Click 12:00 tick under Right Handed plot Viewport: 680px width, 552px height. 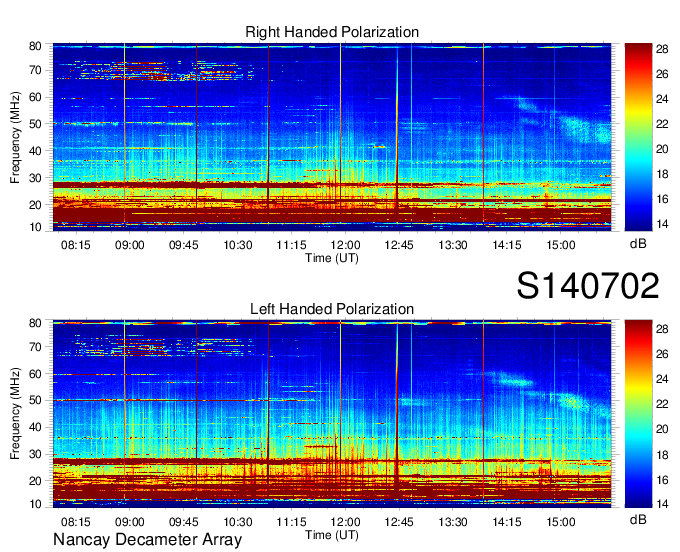tap(345, 245)
